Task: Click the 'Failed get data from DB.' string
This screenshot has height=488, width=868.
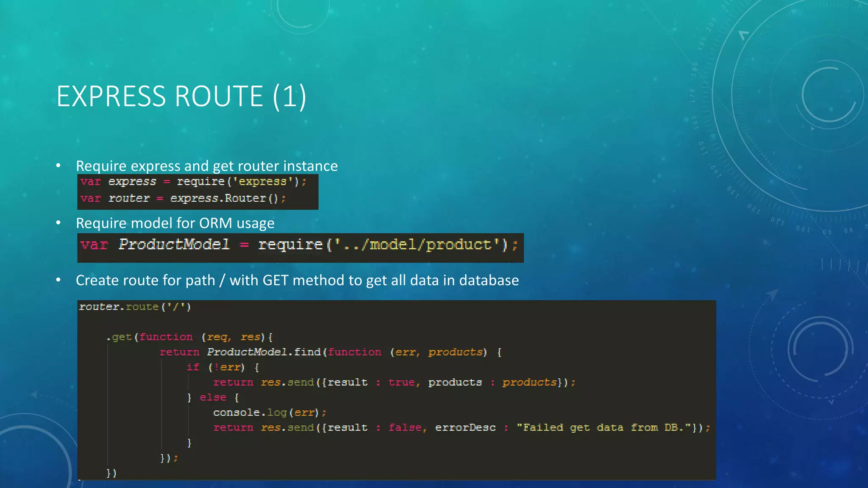Action: point(604,427)
